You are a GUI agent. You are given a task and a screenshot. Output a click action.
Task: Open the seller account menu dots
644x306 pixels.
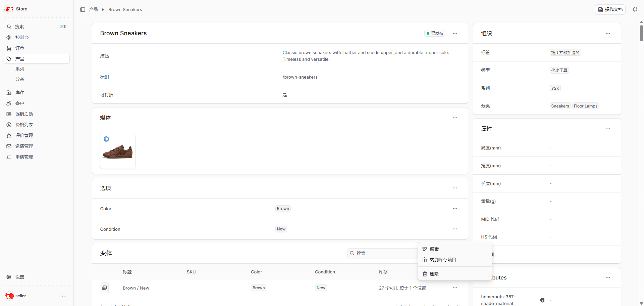click(64, 296)
